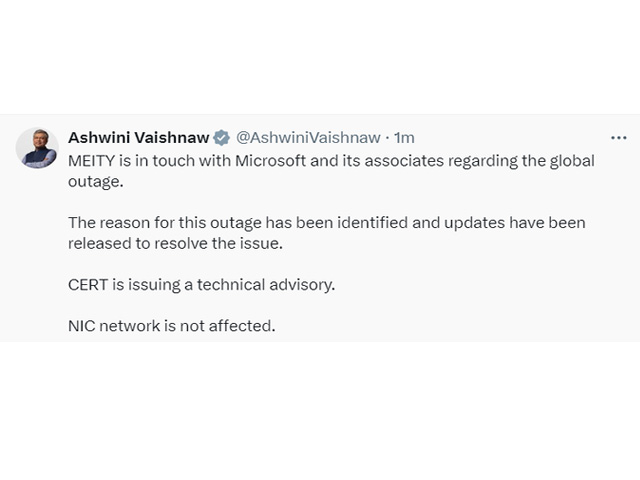Image resolution: width=640 pixels, height=480 pixels.
Task: Click the blue verified badge icon
Action: point(222,138)
